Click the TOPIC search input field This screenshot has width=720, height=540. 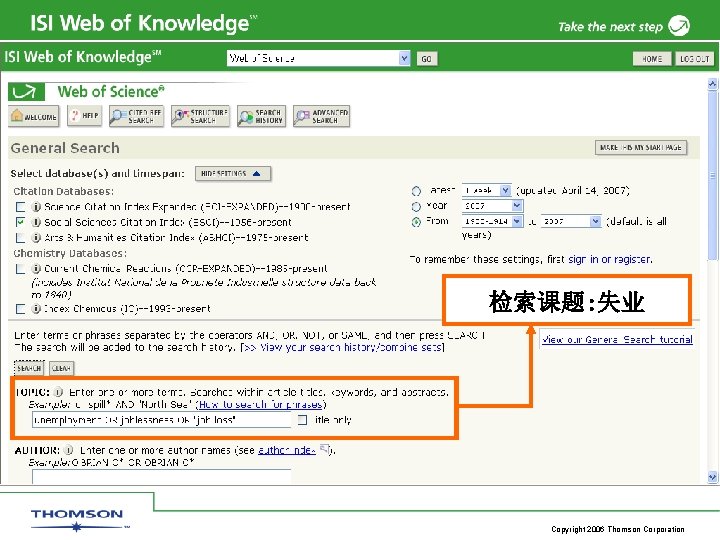(162, 420)
